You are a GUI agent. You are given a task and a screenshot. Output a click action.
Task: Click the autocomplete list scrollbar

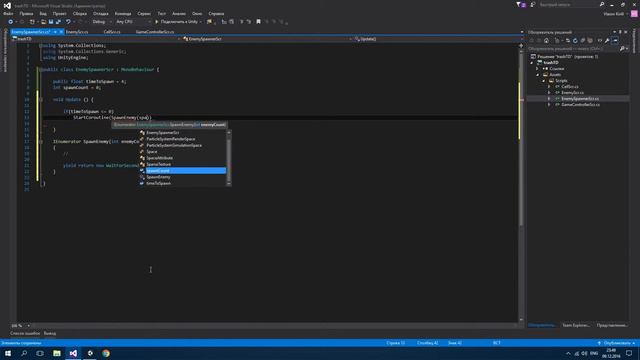tap(229, 158)
